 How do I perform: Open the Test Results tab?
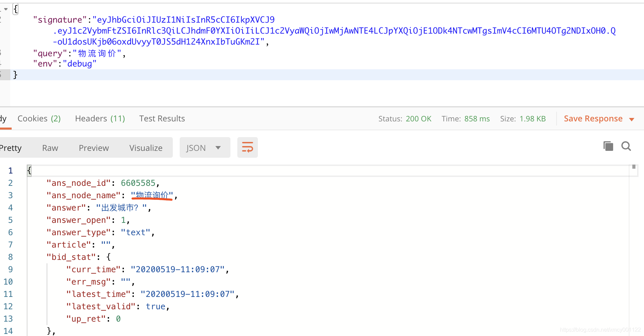click(162, 119)
